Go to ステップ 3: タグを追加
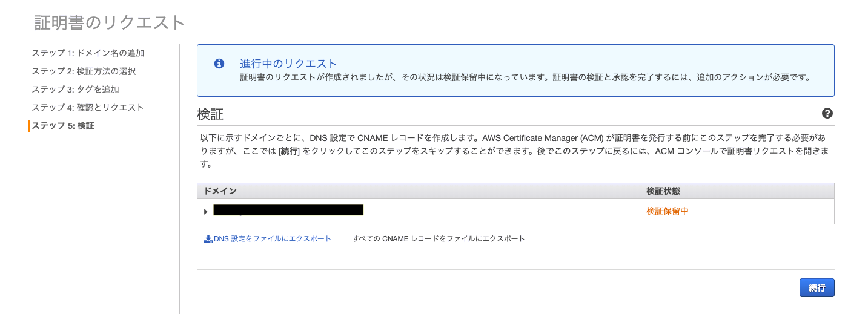The height and width of the screenshot is (314, 868). click(x=75, y=90)
